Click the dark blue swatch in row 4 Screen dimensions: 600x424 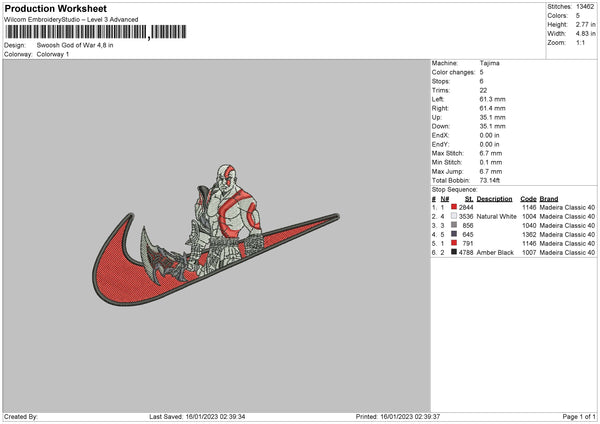tap(454, 234)
